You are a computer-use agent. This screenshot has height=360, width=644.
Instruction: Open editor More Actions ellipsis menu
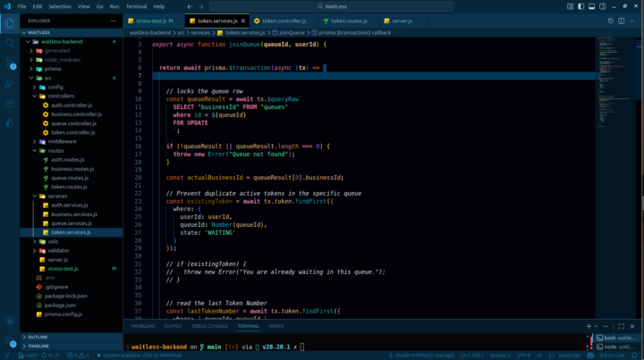pos(632,21)
